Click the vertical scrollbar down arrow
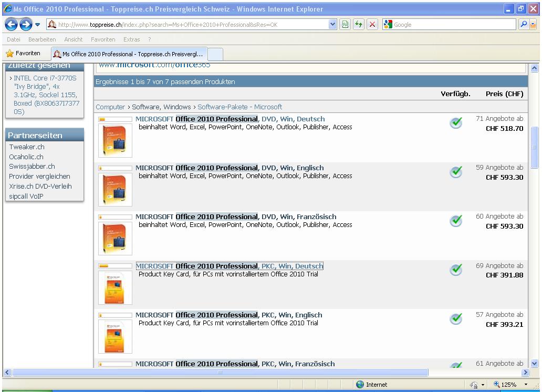This screenshot has height=392, width=542. [x=535, y=363]
